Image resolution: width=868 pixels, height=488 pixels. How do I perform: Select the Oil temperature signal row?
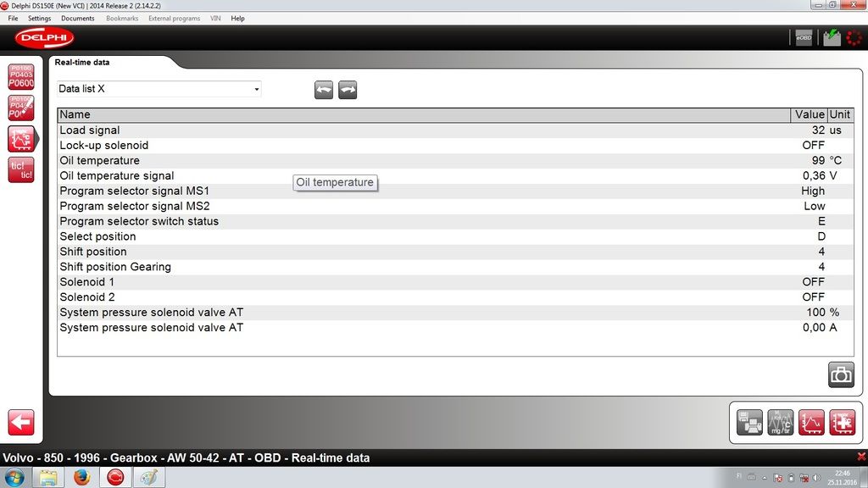pos(455,176)
